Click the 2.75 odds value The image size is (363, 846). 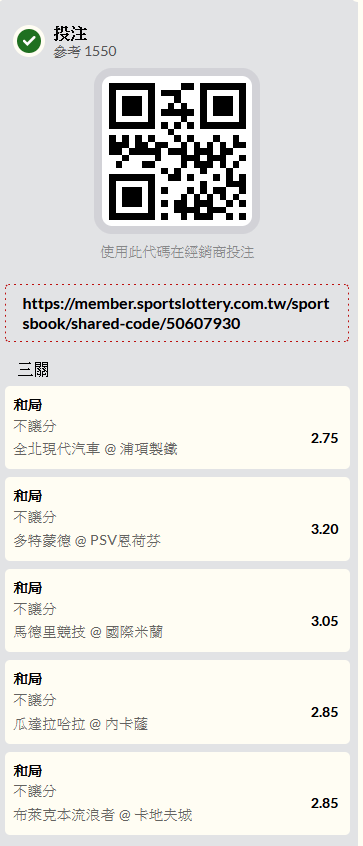(x=325, y=438)
